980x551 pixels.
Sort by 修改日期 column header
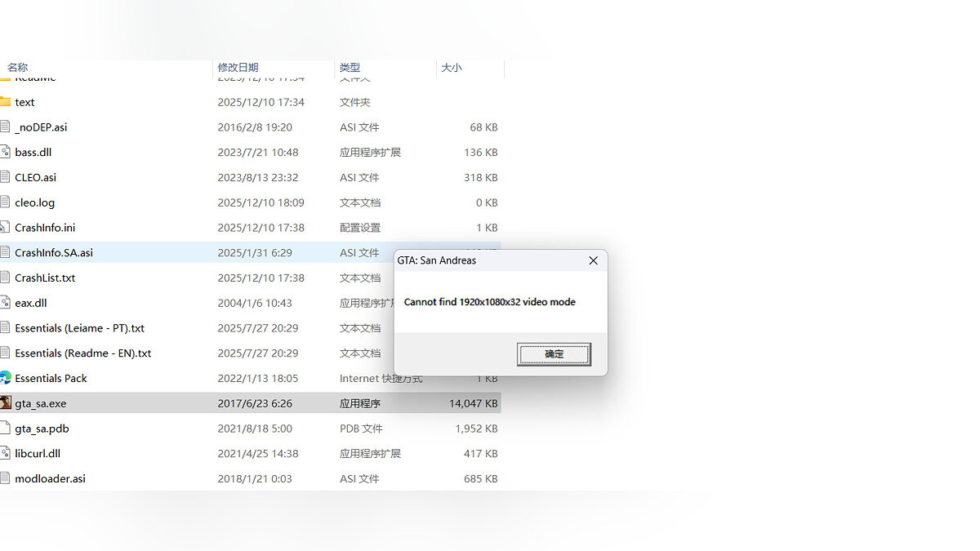[x=238, y=68]
